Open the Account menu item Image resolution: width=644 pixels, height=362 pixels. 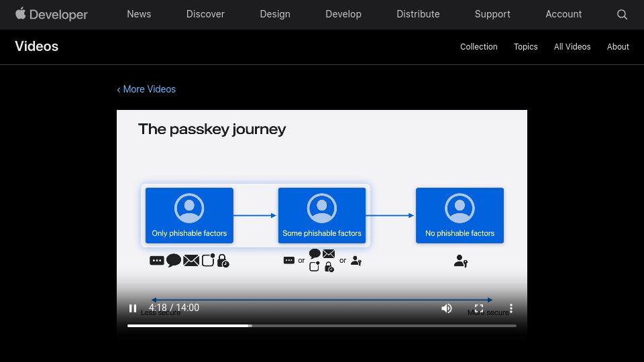pos(563,14)
